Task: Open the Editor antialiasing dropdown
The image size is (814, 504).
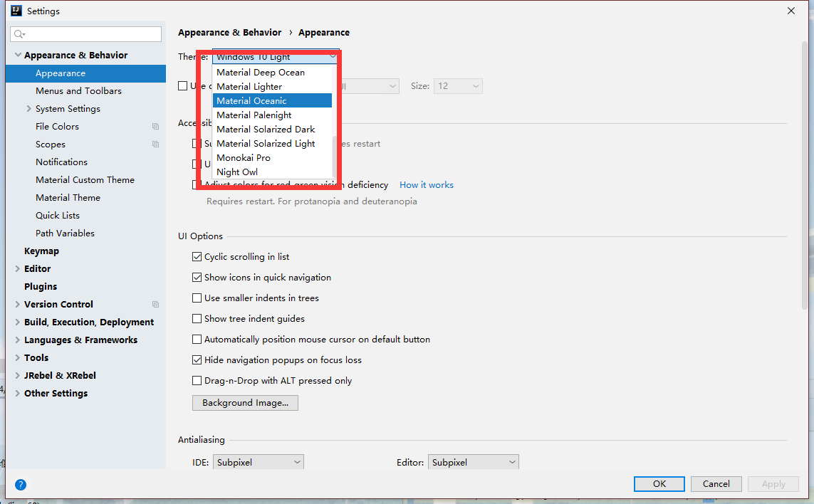Action: tap(473, 463)
